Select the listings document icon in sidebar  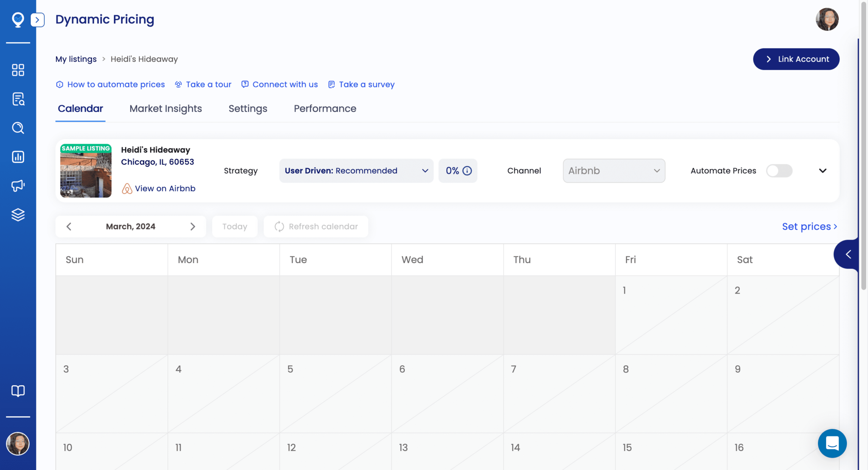[18, 99]
